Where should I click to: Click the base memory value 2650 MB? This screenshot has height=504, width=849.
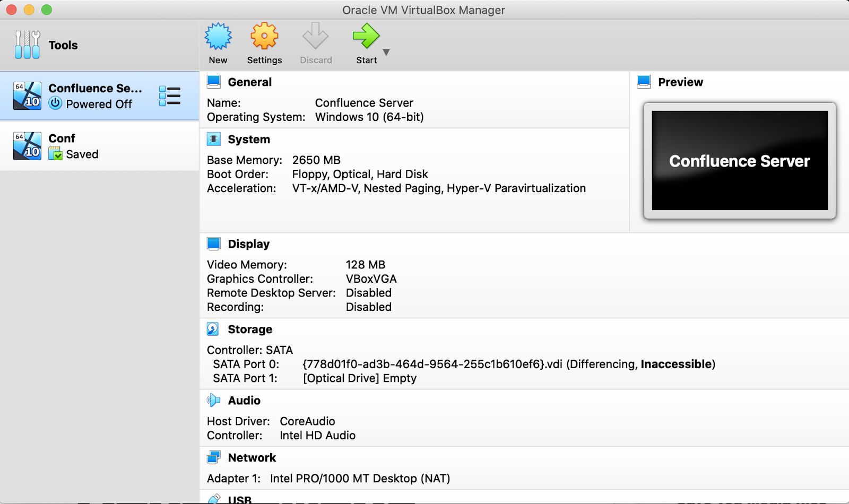316,160
